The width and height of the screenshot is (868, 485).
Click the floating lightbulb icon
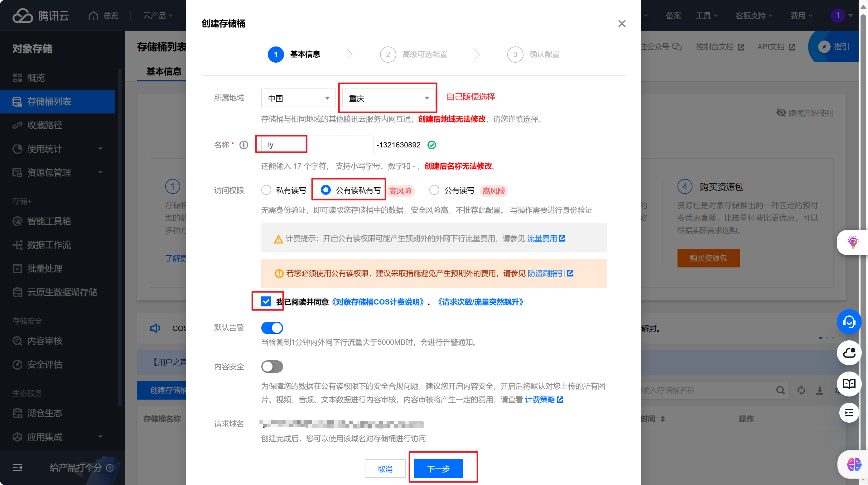852,242
